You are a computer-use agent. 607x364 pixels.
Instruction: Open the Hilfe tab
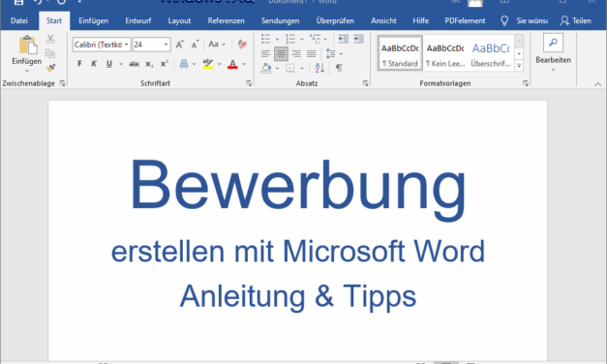pos(420,21)
